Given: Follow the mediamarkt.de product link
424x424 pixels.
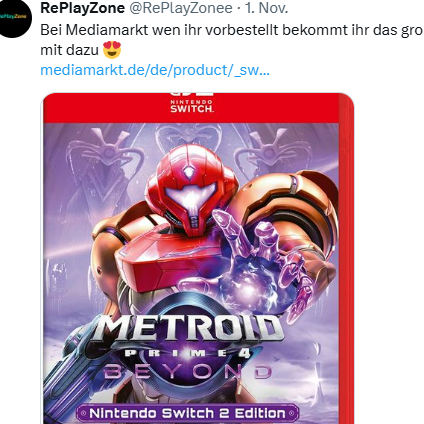Looking at the screenshot, I should click(x=155, y=70).
